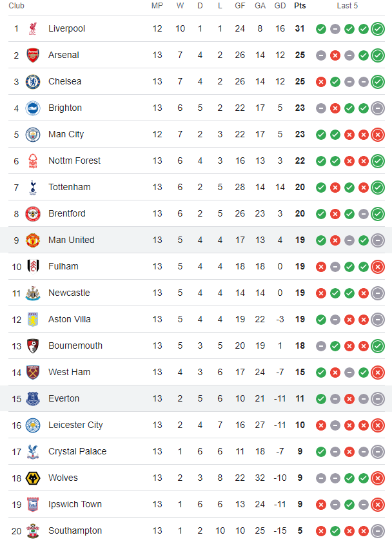Click the Tottenham club crest icon
The height and width of the screenshot is (544, 392).
point(32,187)
